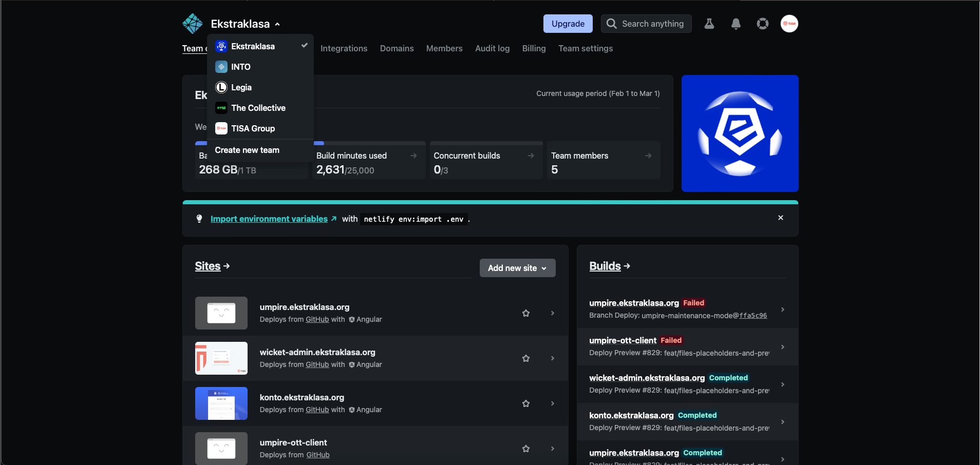980x465 pixels.
Task: Open the notifications bell
Action: click(x=736, y=24)
